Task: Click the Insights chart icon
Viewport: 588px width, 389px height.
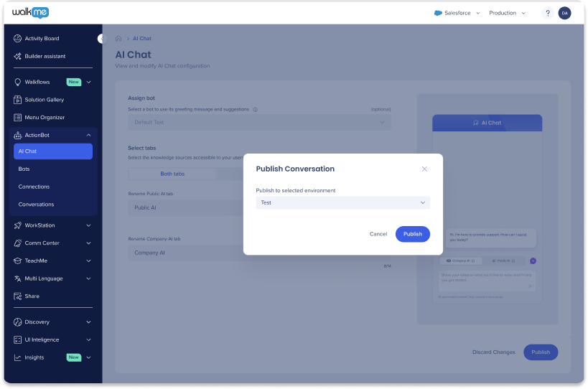Action: [18, 357]
